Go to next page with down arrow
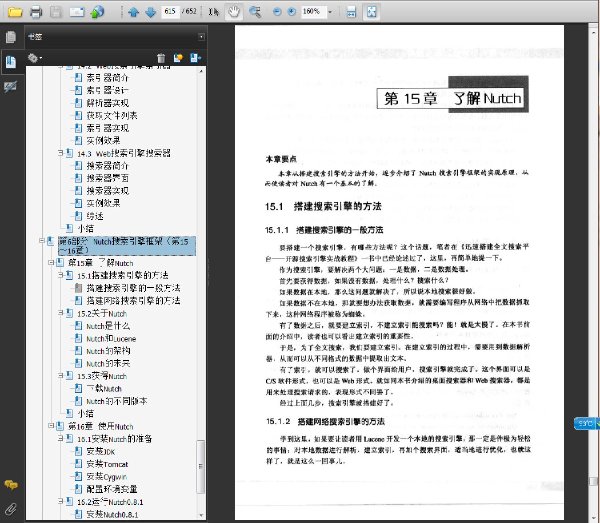 [x=151, y=12]
